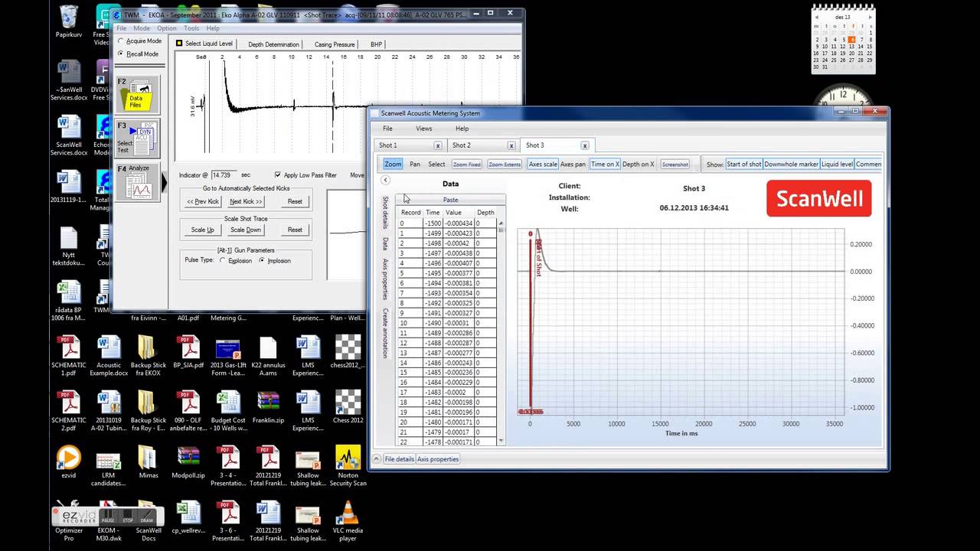Open Franklin.zip archive
Image resolution: width=980 pixels, height=551 pixels.
click(x=268, y=407)
